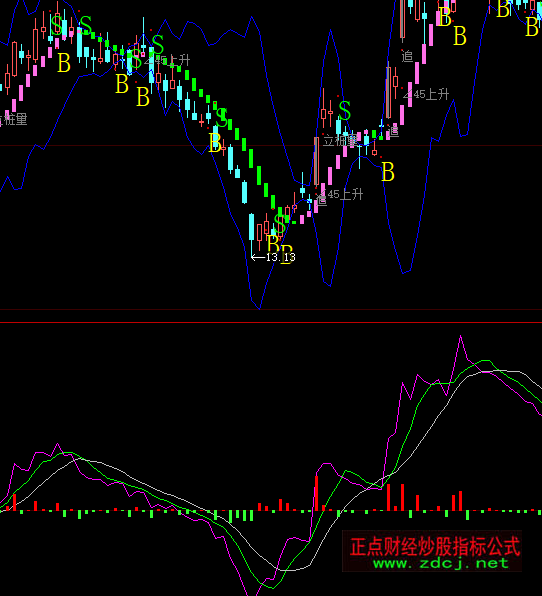Click the magenta indicator line peak
This screenshot has width=542, height=596.
[461, 336]
